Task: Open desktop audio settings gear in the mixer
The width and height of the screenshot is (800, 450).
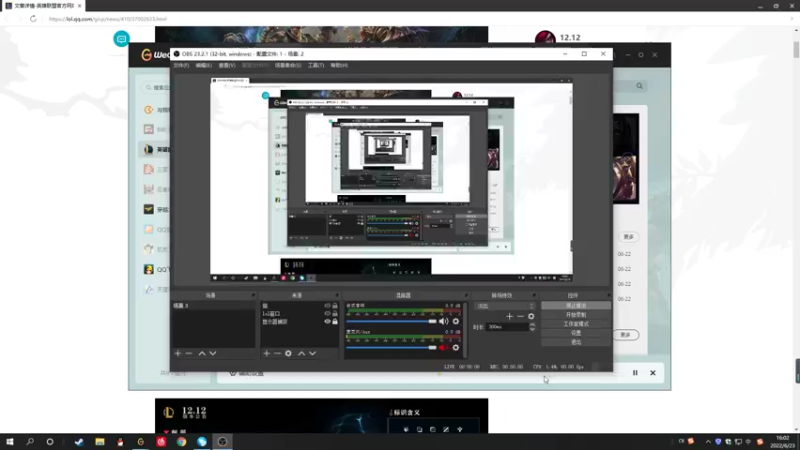Action: (456, 321)
